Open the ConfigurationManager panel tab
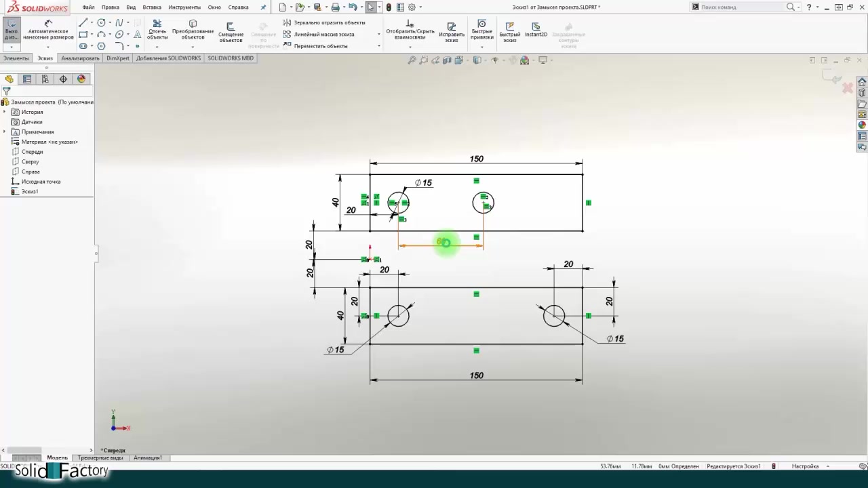This screenshot has height=488, width=868. 45,79
